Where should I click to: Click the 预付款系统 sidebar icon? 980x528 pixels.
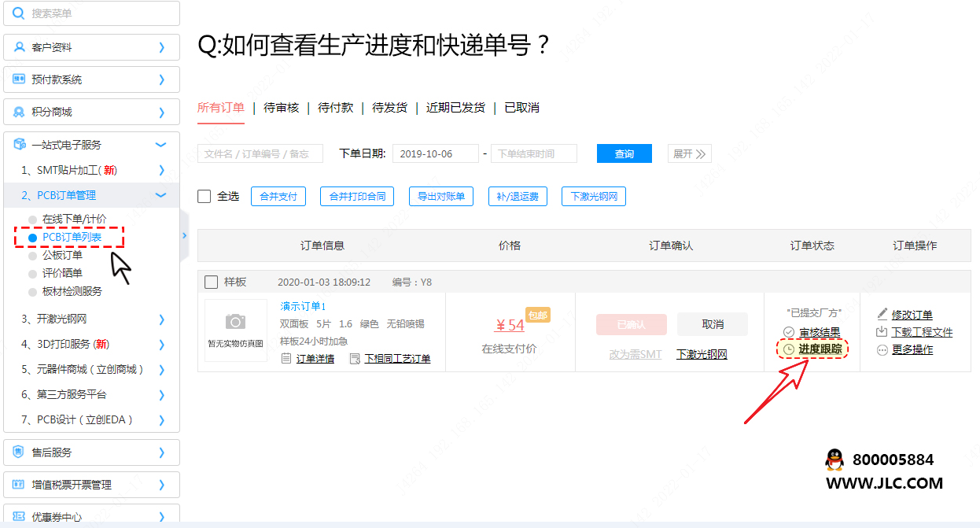click(x=20, y=79)
